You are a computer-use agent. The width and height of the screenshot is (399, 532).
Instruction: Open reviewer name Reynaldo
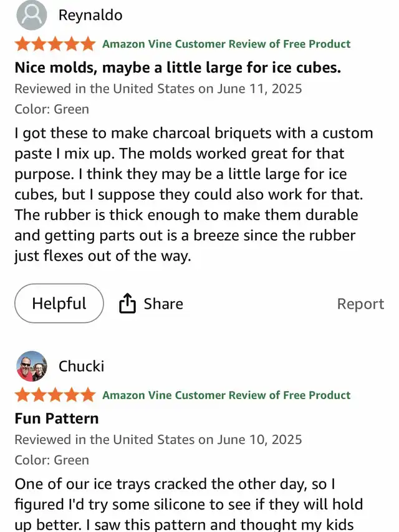point(90,16)
